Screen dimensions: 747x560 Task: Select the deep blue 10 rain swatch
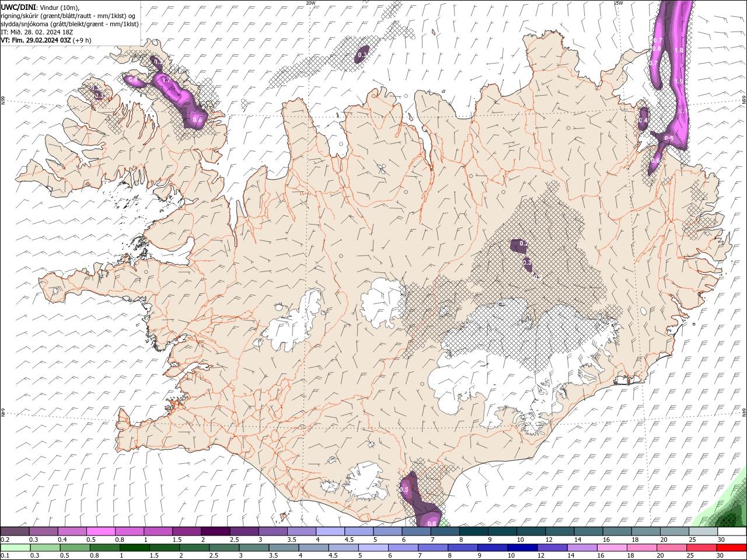tap(522, 547)
